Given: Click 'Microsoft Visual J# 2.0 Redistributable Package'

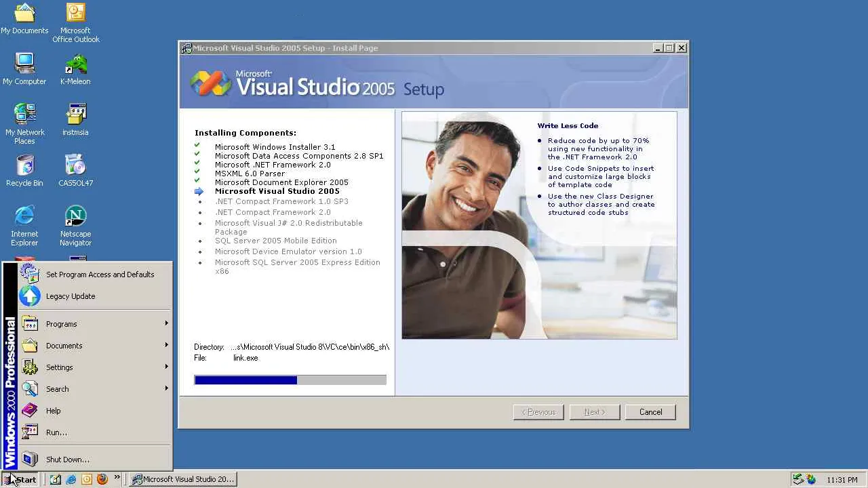Looking at the screenshot, I should 289,227.
